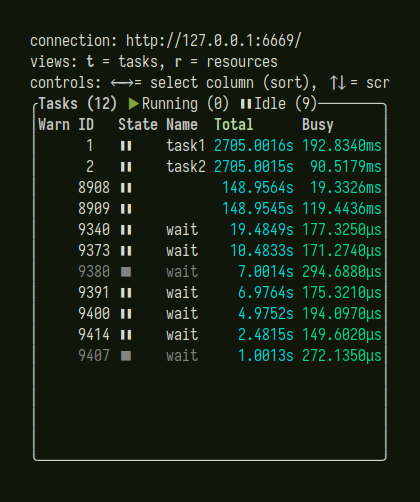Click task ID 9400
This screenshot has width=420, height=502.
click(x=94, y=314)
